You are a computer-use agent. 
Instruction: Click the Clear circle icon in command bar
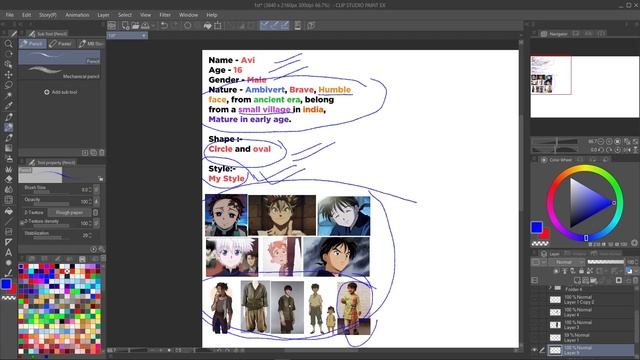pyautogui.click(x=188, y=26)
